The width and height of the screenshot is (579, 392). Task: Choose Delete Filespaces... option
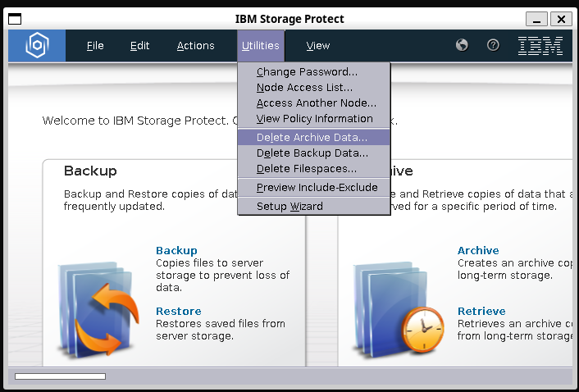[x=314, y=169]
